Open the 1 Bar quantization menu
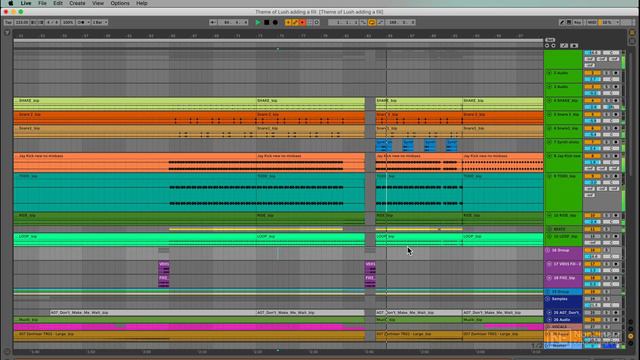This screenshot has width=640, height=360. coord(100,22)
